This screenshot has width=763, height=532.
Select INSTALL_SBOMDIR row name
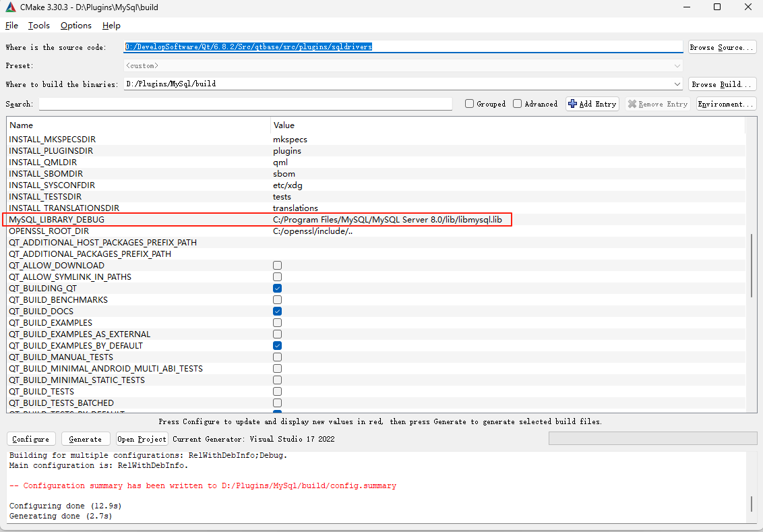[47, 174]
